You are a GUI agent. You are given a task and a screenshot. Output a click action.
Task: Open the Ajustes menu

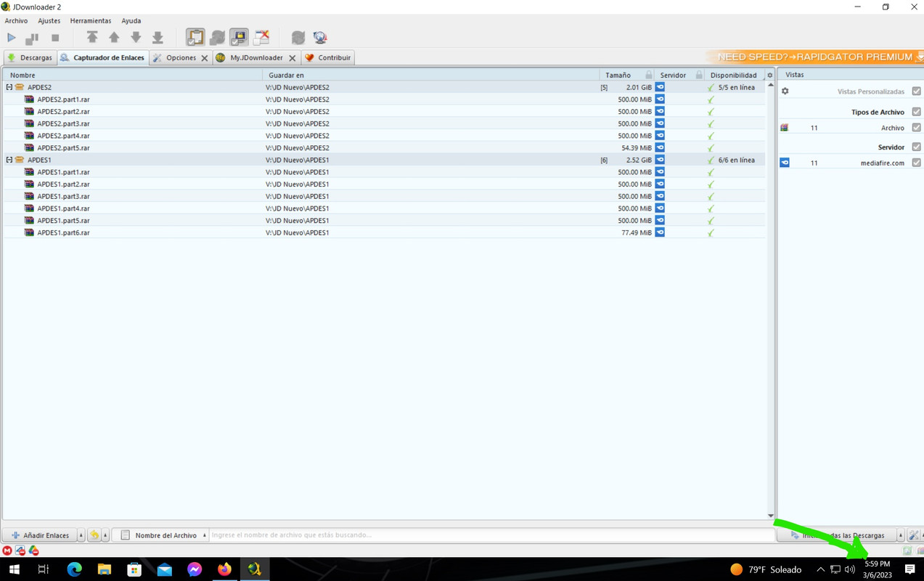pyautogui.click(x=49, y=21)
